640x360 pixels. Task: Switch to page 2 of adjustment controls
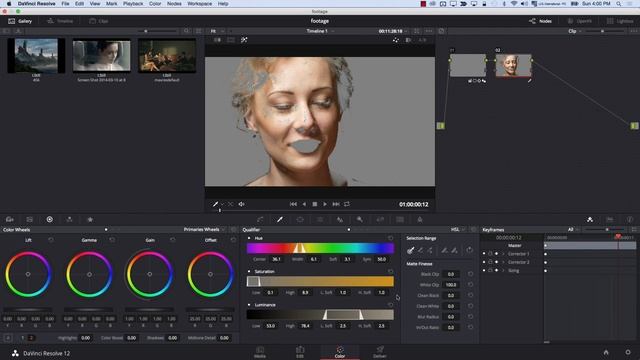click(x=31, y=338)
